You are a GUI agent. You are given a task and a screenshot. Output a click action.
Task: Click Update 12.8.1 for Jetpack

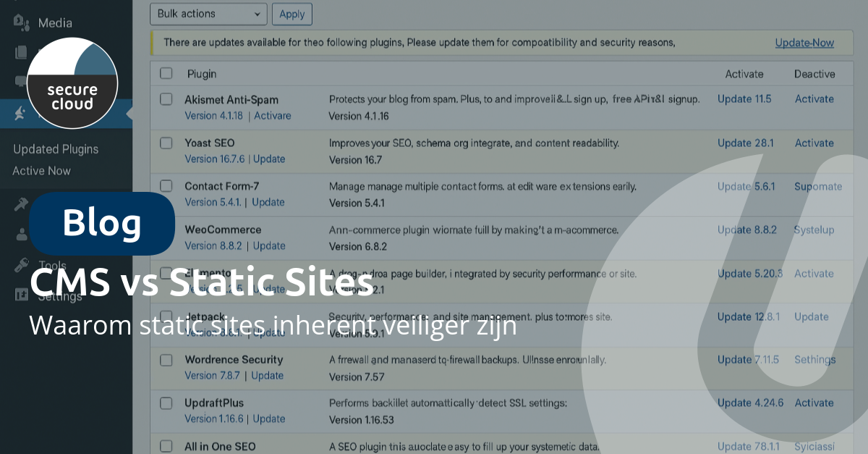(x=749, y=316)
